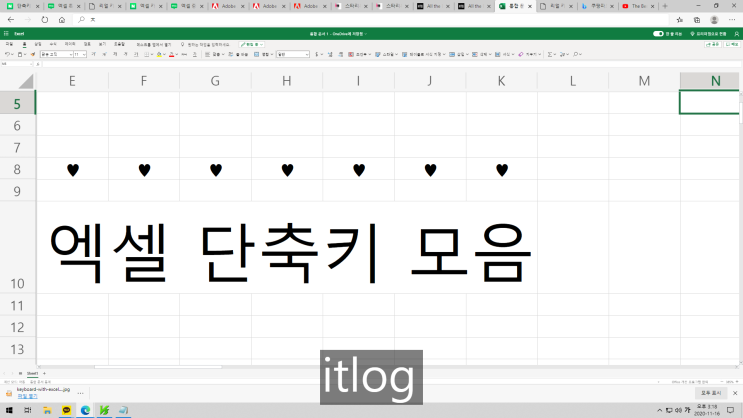Viewport: 743px width, 418px height.
Task: Open the cell borders icon
Action: [146, 55]
